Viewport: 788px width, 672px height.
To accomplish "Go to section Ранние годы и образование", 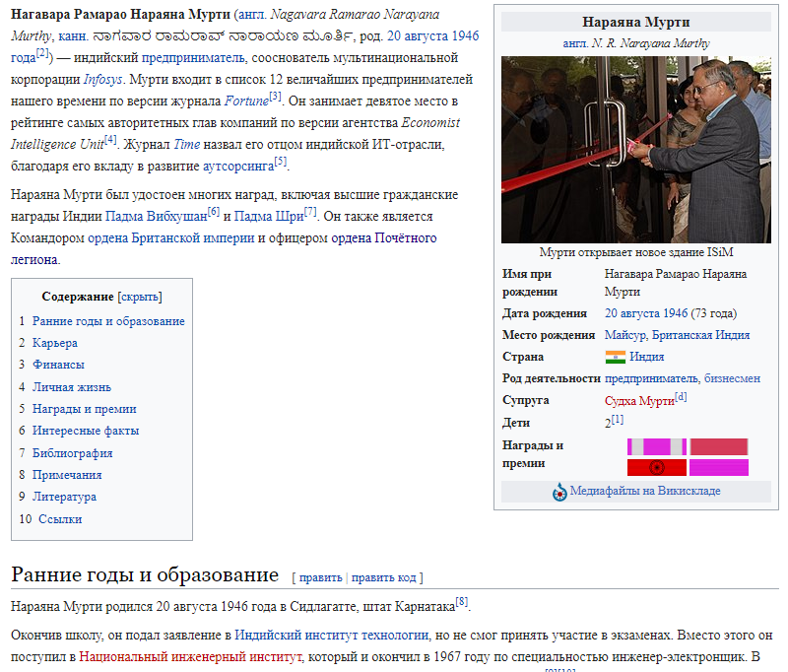I will 108,321.
